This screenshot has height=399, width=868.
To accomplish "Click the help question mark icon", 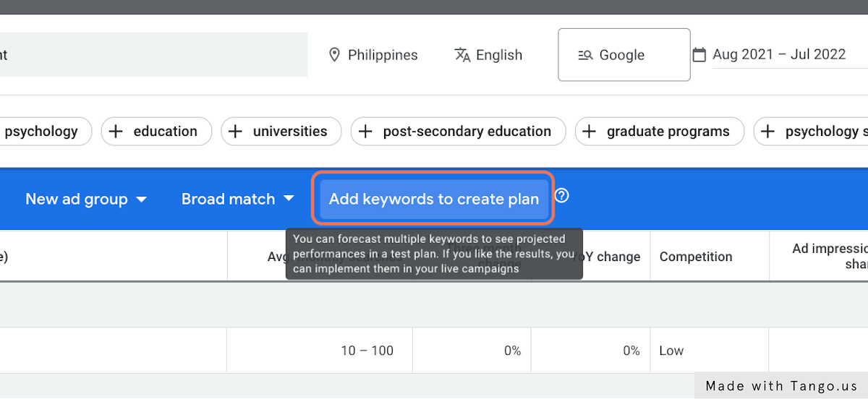I will click(x=561, y=196).
